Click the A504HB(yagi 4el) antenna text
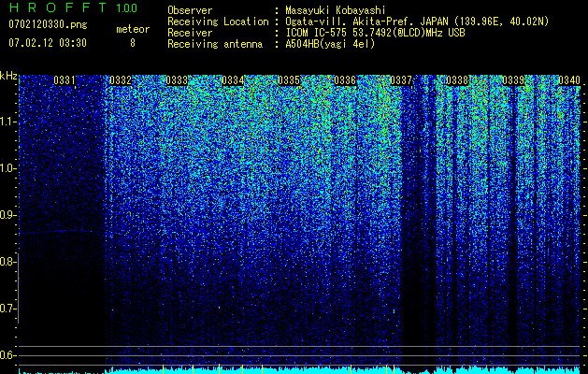Screen dimensions: 588x374 click(x=330, y=44)
